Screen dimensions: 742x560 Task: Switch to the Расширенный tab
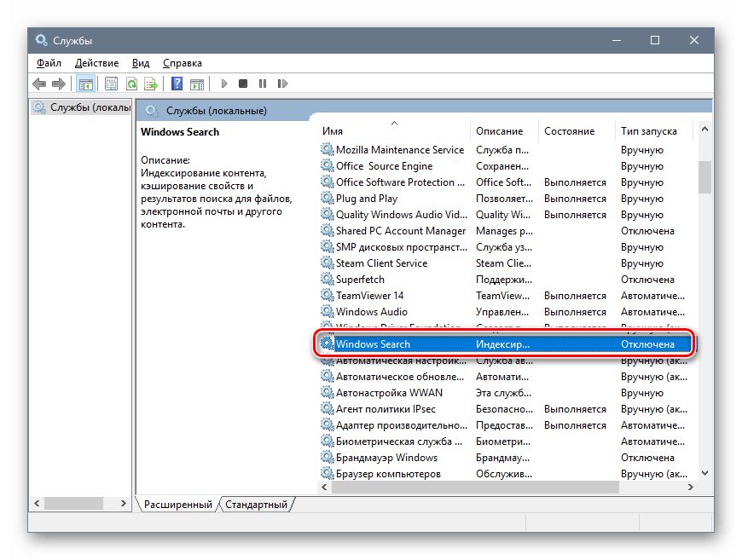(x=178, y=505)
